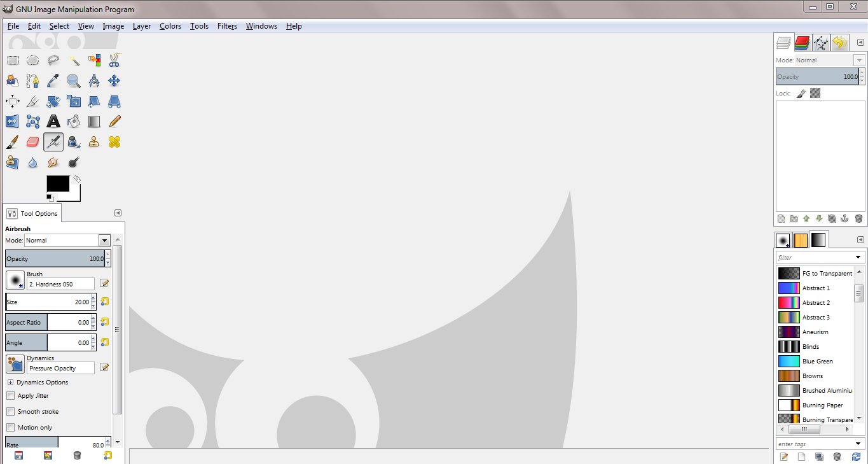Activate the Move tool
Screen dimensions: 868x464
[x=114, y=81]
